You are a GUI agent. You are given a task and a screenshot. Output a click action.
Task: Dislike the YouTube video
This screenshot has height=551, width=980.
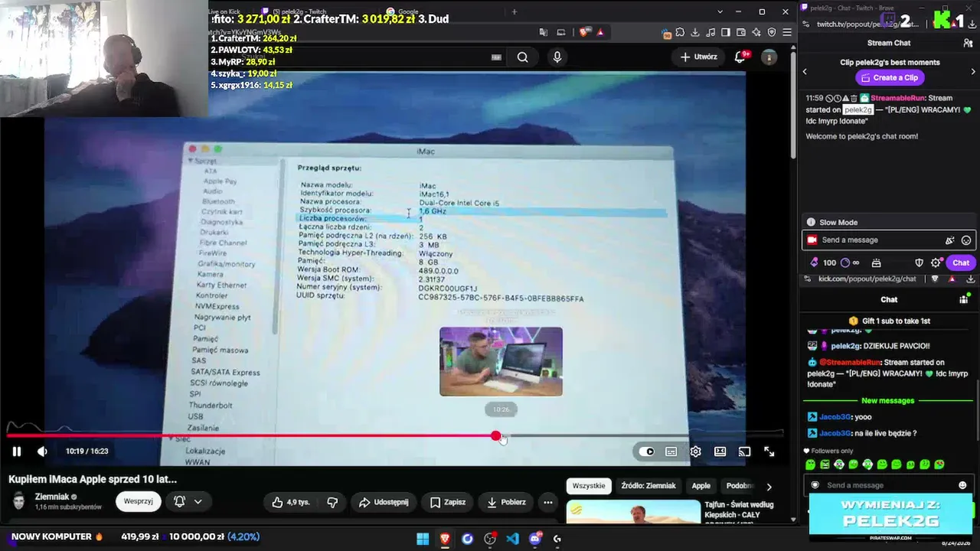pyautogui.click(x=332, y=502)
